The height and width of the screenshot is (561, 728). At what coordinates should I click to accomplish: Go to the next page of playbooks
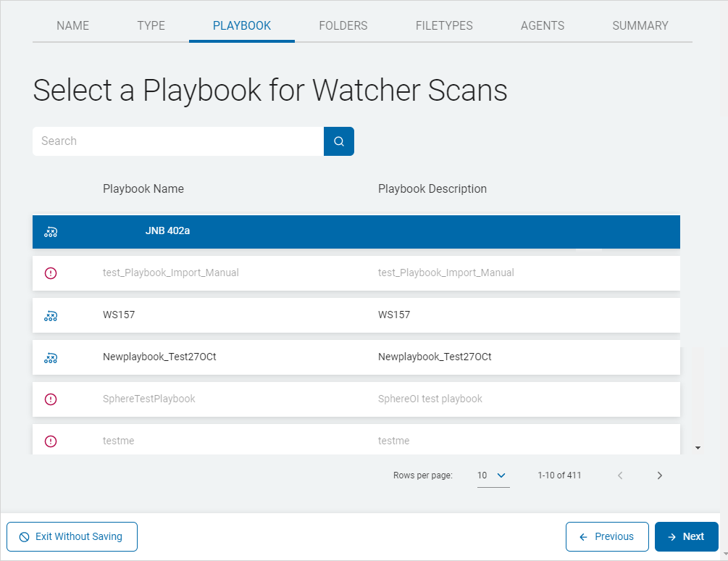pos(659,475)
